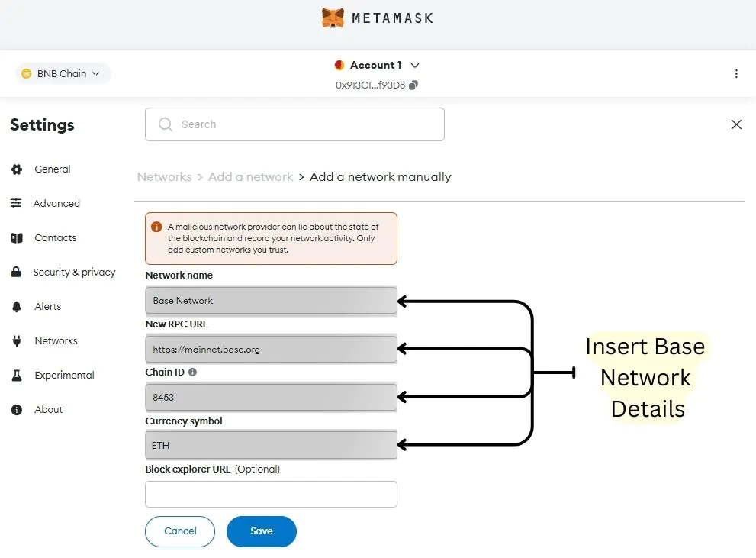Click the New RPC URL input field

271,349
